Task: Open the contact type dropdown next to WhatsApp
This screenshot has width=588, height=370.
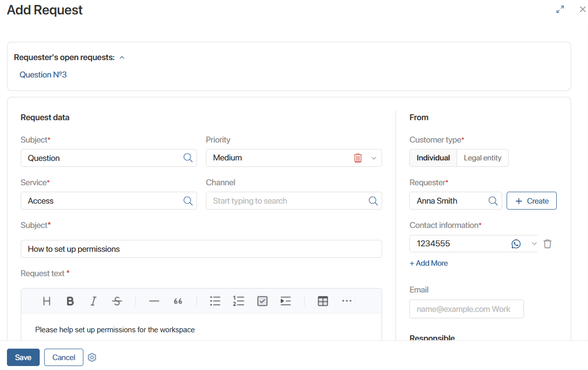Action: [534, 244]
